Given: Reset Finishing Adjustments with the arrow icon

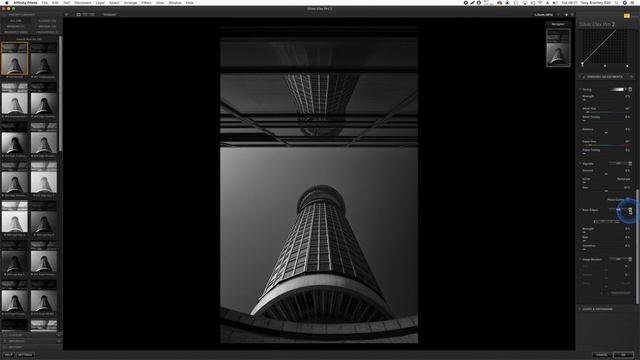Looking at the screenshot, I should tap(631, 77).
